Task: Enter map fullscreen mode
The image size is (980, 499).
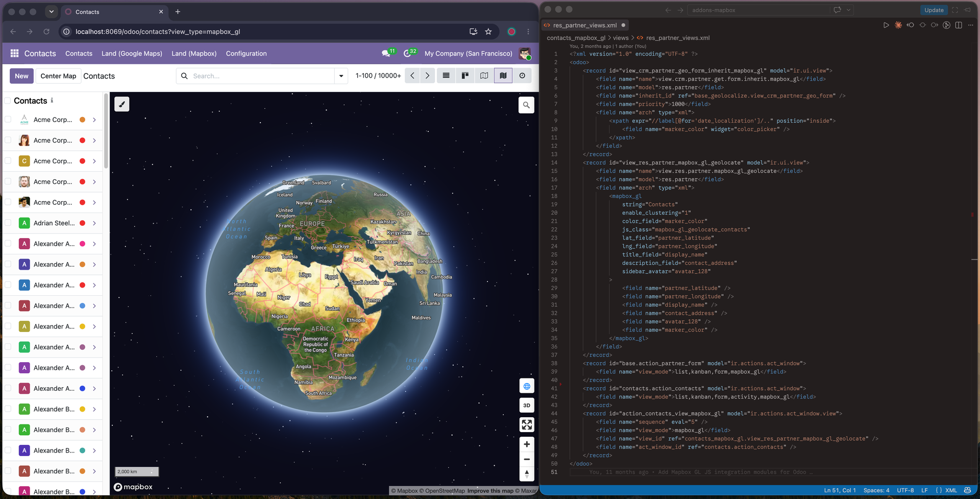Action: click(527, 424)
